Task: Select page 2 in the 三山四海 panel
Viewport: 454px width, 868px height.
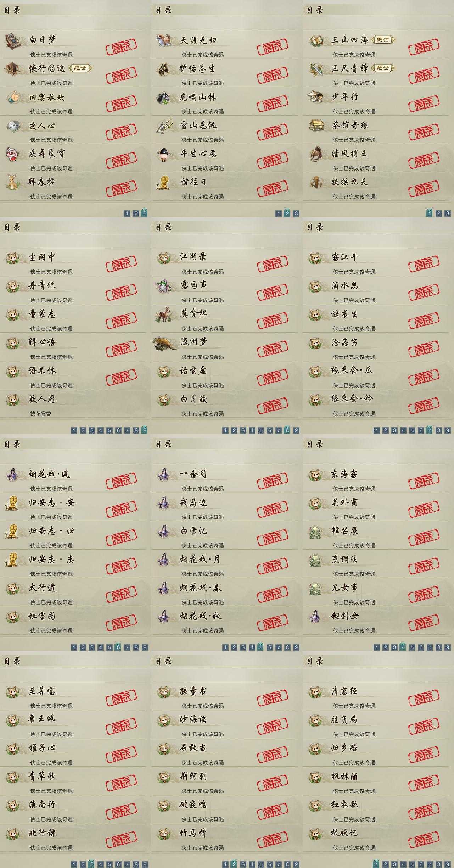Action: tap(439, 213)
